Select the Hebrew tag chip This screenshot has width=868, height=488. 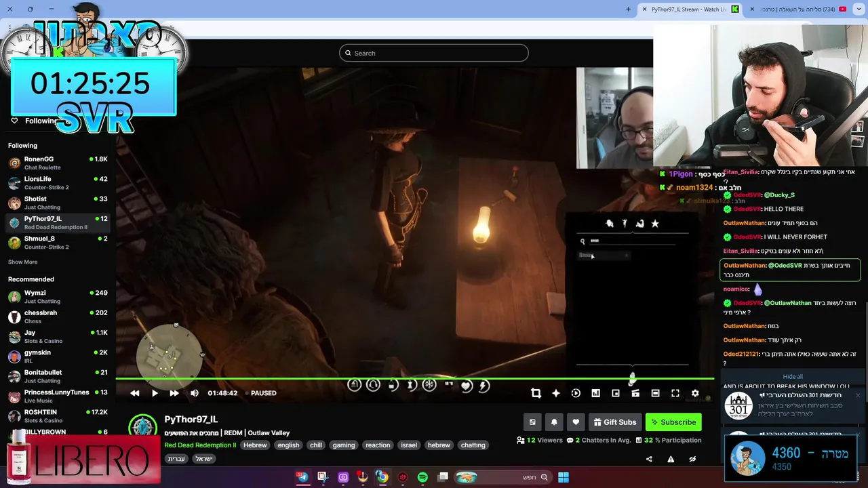(255, 445)
